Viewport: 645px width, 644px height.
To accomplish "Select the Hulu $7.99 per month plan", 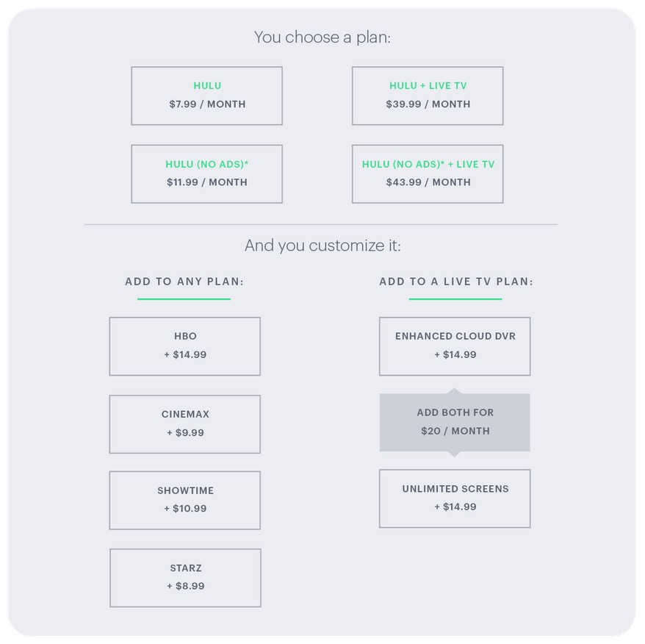I will click(206, 96).
